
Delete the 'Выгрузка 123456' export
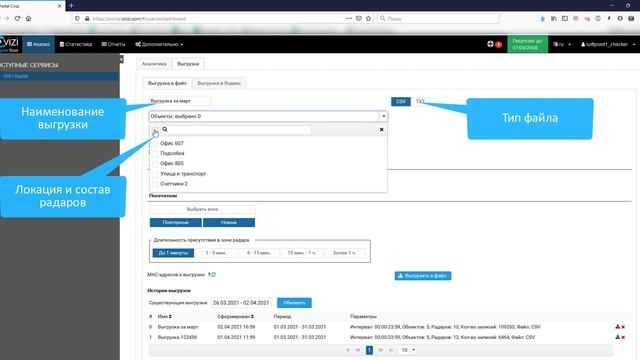(623, 337)
